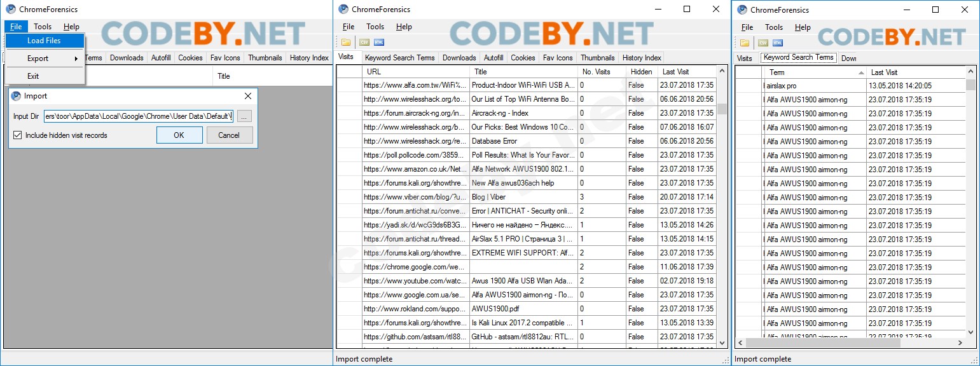
Task: Expand the Export submenu arrow
Action: (76, 58)
